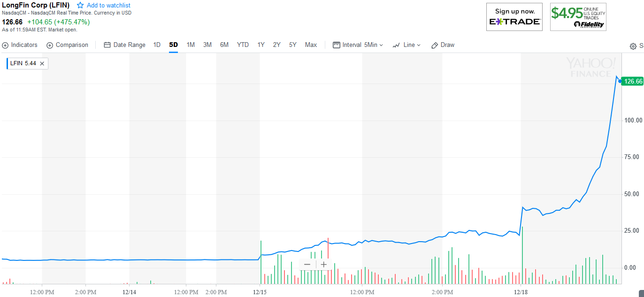
Task: Click the 12/14 date axis label
Action: [x=129, y=292]
